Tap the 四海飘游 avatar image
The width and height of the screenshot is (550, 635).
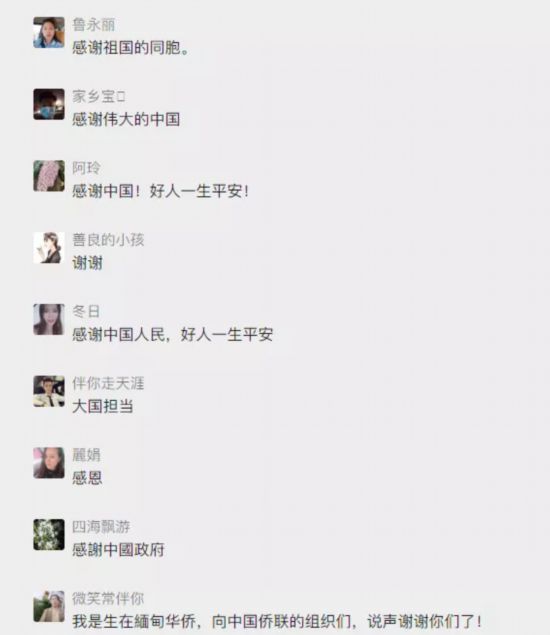pos(49,535)
